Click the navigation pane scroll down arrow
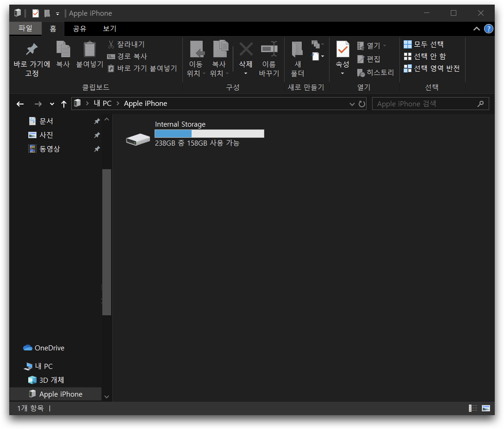The image size is (504, 429). pos(107,397)
